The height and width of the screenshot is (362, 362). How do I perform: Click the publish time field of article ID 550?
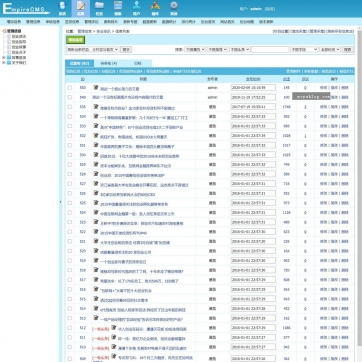[x=253, y=88]
